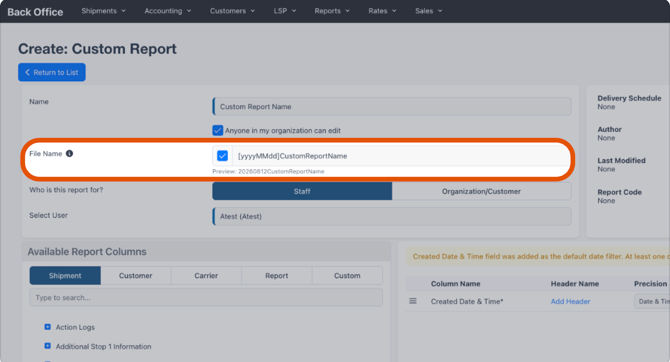
Task: Click the drag handle beside Created Date & Time
Action: (x=413, y=301)
